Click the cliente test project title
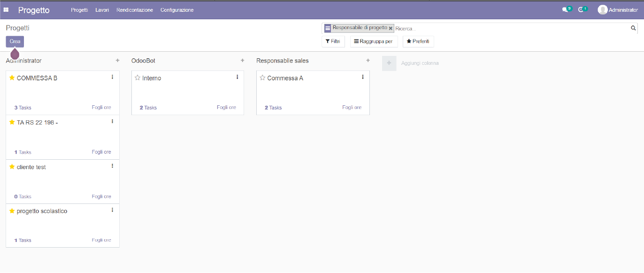The width and height of the screenshot is (644, 273). (31, 167)
